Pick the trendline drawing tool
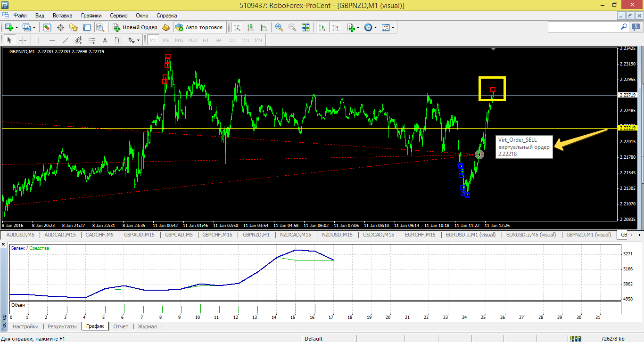The width and height of the screenshot is (644, 342). (x=66, y=40)
